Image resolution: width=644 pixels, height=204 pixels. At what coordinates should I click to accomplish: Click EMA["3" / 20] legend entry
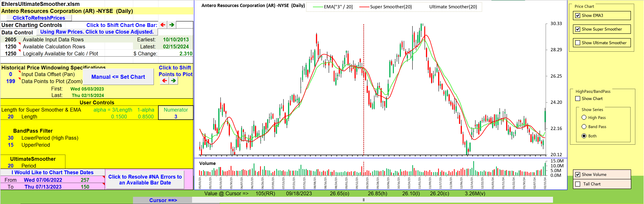[333, 7]
